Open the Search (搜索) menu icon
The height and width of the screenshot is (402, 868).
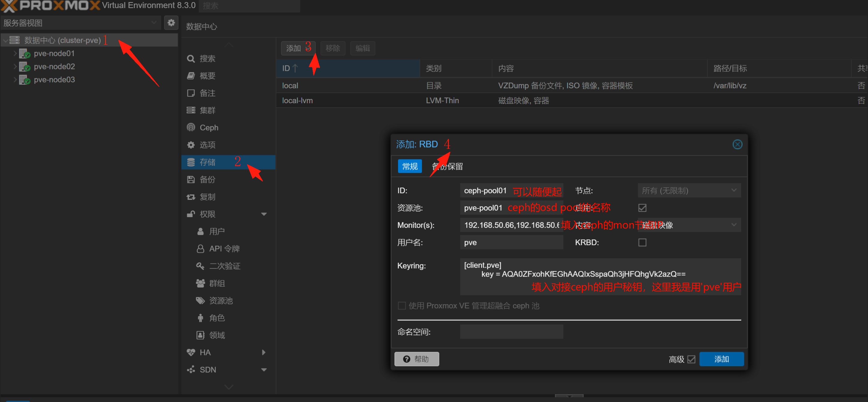[x=191, y=59]
